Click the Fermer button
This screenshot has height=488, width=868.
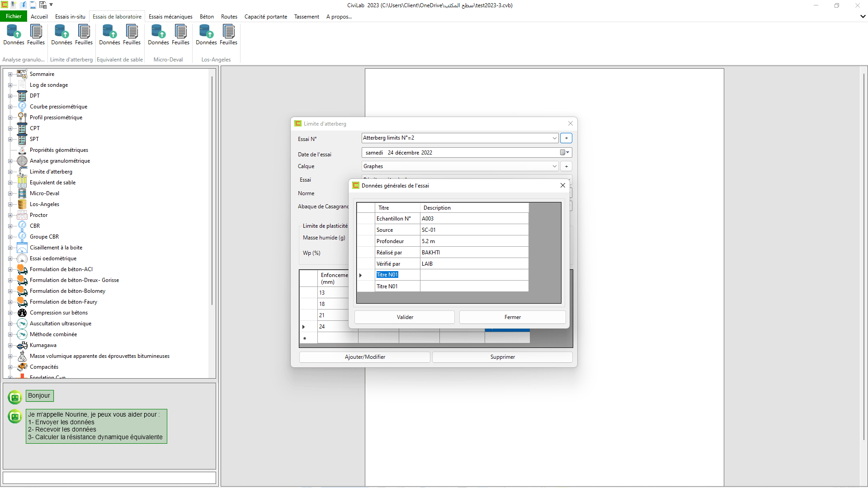tap(512, 317)
